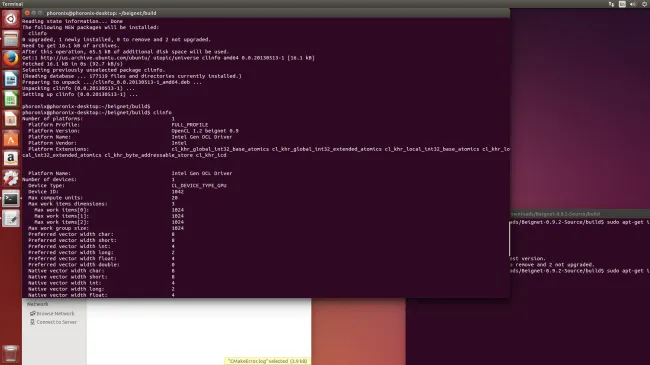Click the phoronix-desktop terminal title bar

click(266, 13)
